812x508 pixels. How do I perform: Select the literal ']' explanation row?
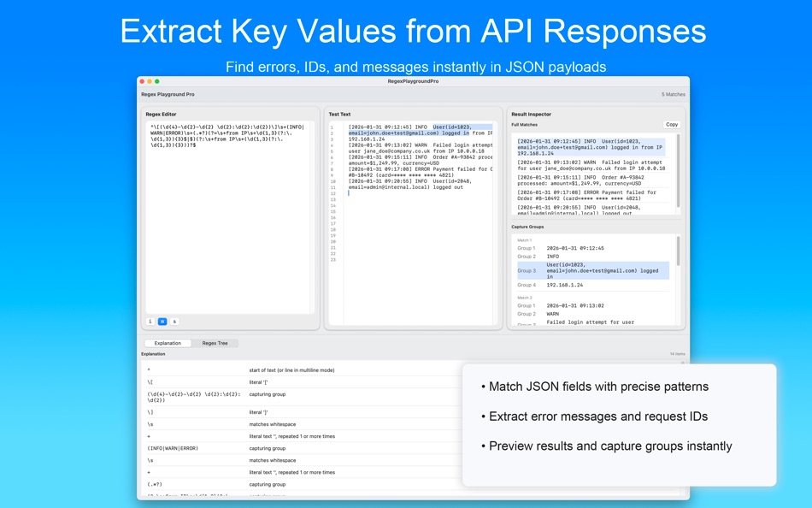(303, 412)
